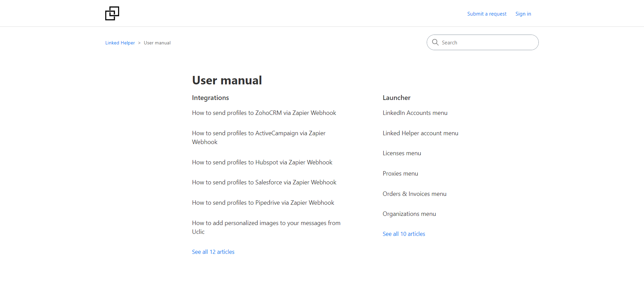Open Proxies menu article
The width and height of the screenshot is (644, 283).
pyautogui.click(x=400, y=174)
